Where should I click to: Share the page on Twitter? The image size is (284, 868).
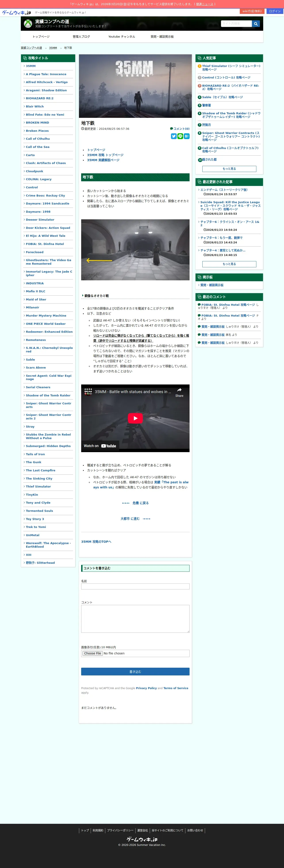point(174,136)
